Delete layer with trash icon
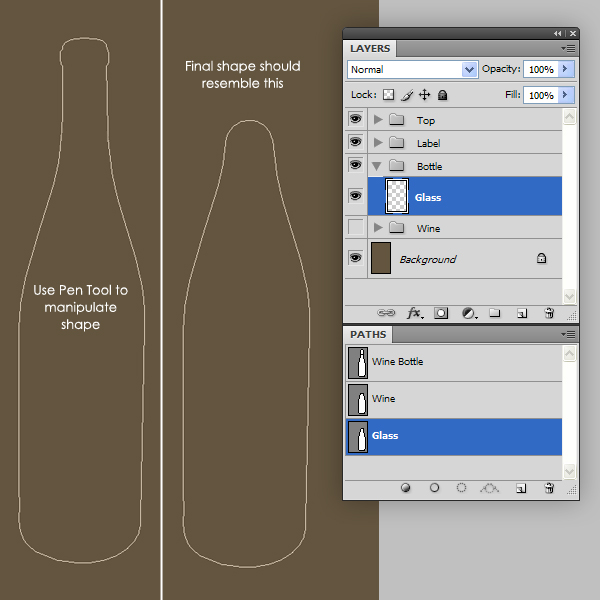 point(549,313)
